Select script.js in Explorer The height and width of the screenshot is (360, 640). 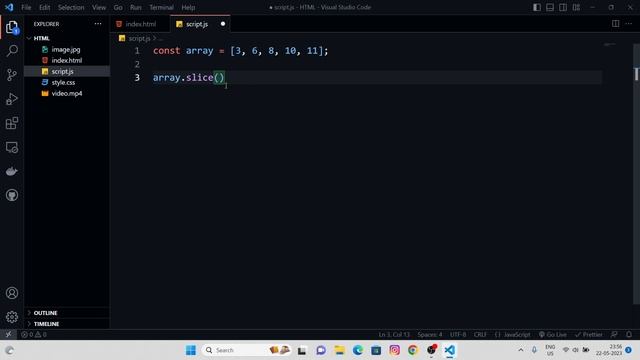click(62, 71)
